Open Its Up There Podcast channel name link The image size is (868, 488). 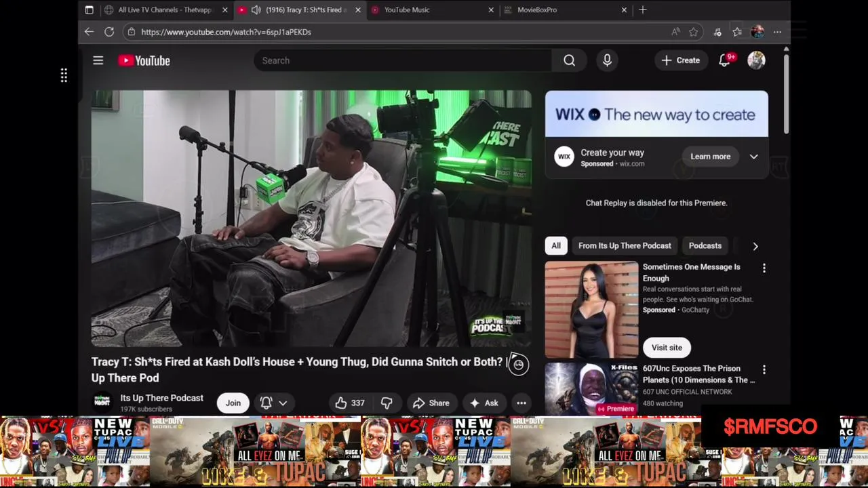coord(161,398)
